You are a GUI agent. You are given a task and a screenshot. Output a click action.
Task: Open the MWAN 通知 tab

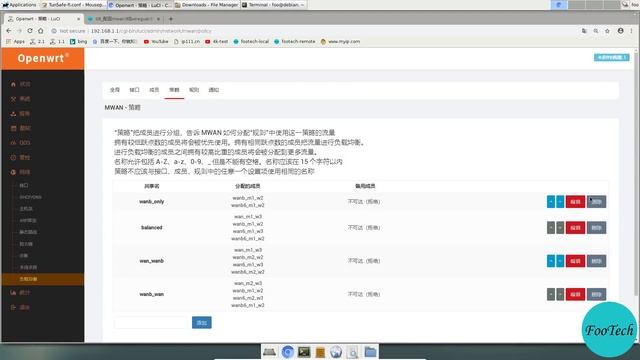[213, 90]
